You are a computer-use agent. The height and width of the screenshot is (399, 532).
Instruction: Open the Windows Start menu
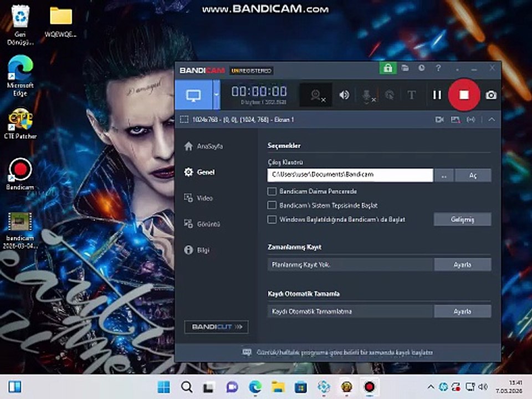[x=164, y=387]
